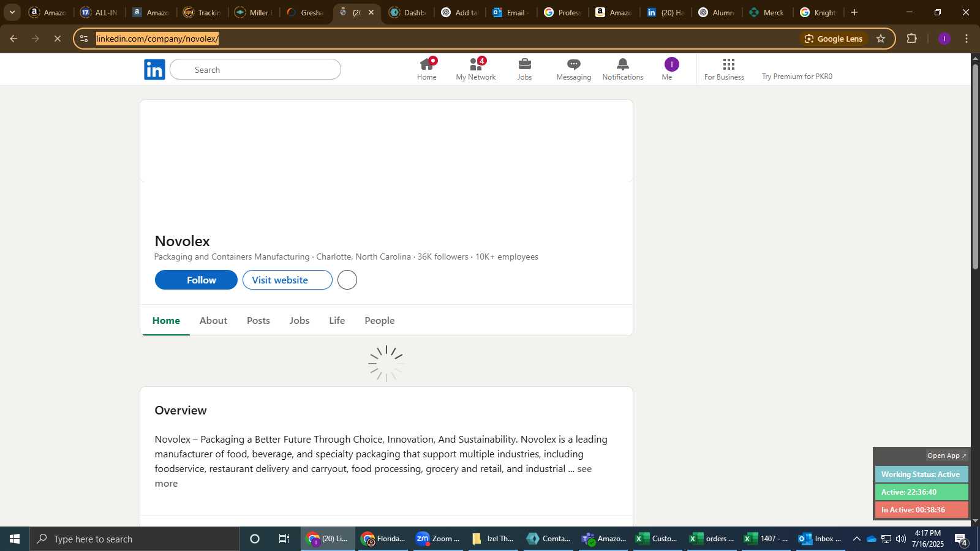
Task: Click the browser back arrow
Action: coord(13,39)
